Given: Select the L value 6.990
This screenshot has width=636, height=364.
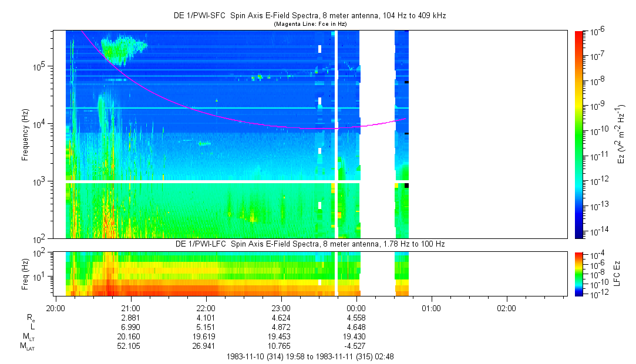Looking at the screenshot, I should (x=130, y=326).
